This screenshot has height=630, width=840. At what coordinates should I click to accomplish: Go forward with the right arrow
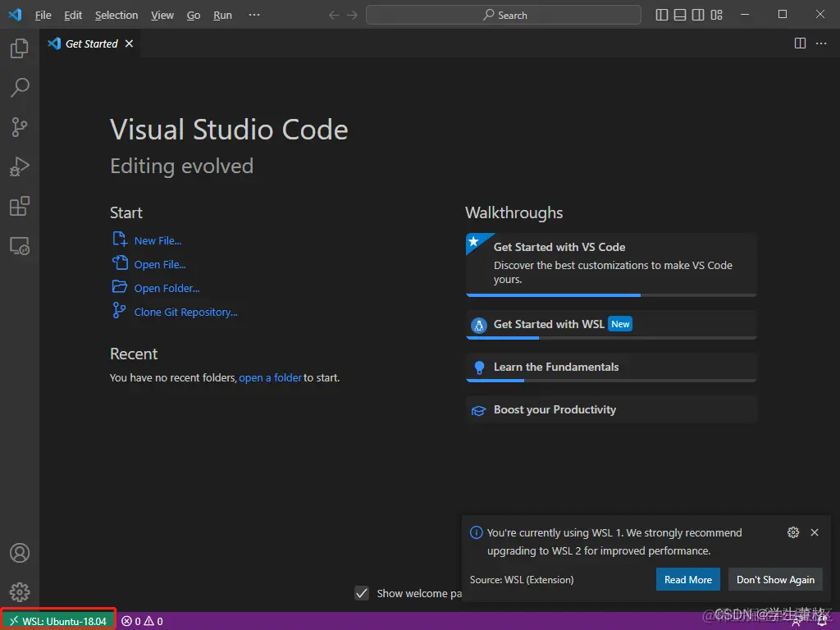[x=352, y=15]
